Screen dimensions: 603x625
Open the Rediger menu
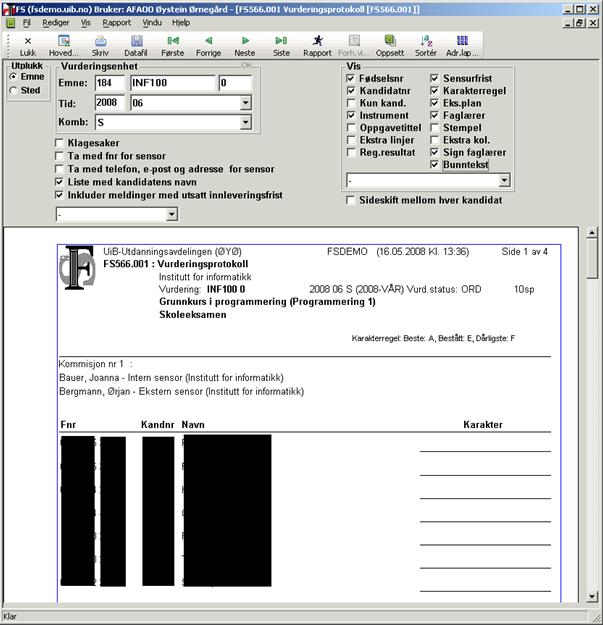point(56,23)
